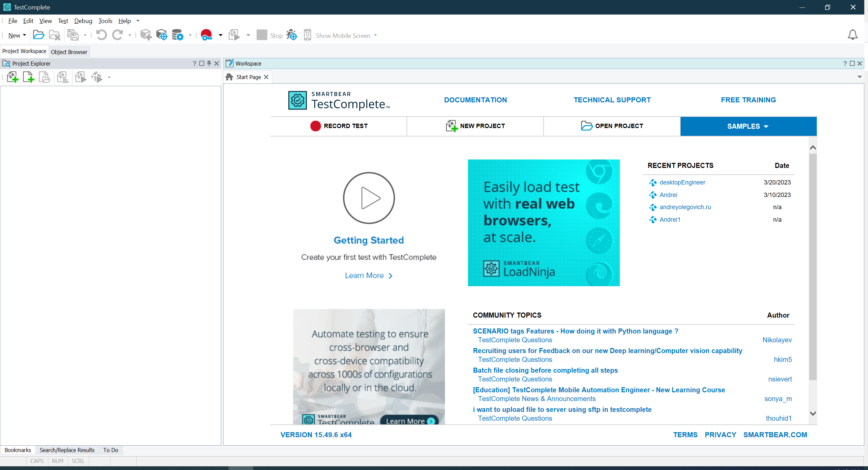868x470 pixels.
Task: Switch to the To Do tab
Action: click(111, 450)
